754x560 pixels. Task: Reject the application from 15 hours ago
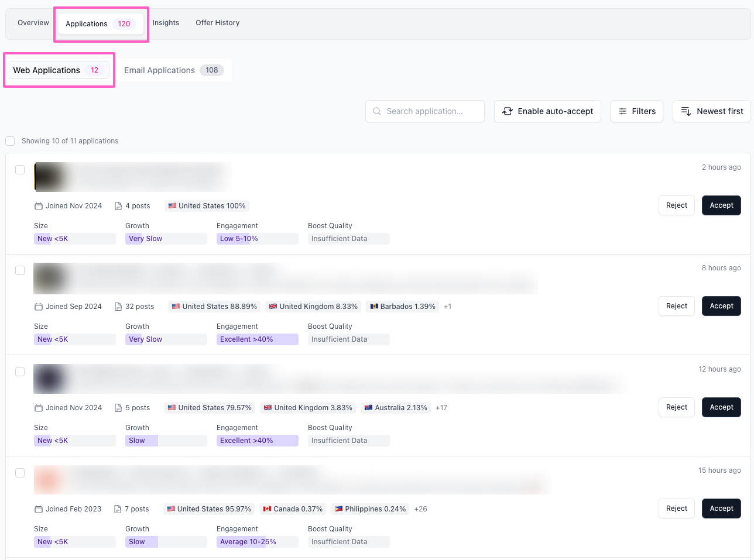point(676,509)
